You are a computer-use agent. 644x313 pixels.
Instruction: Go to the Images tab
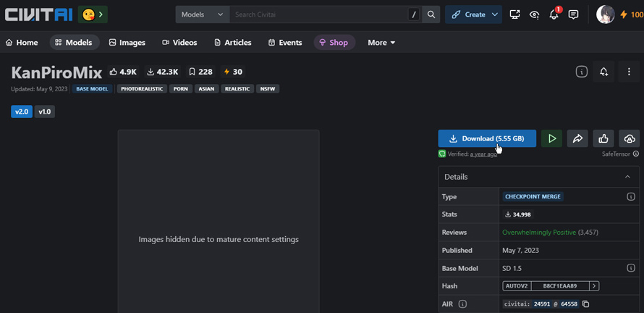127,43
